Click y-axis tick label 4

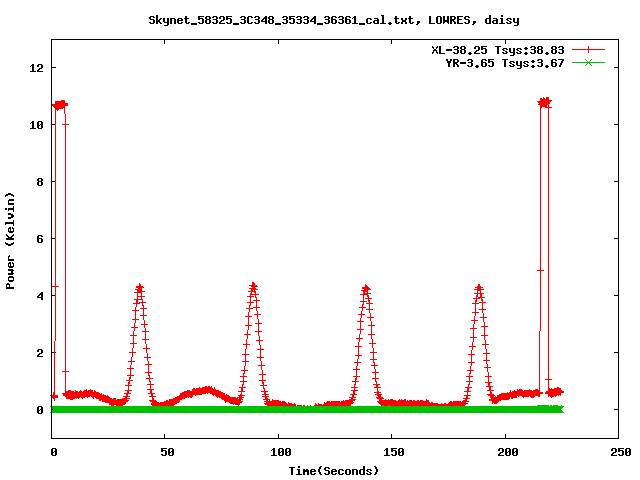point(40,296)
